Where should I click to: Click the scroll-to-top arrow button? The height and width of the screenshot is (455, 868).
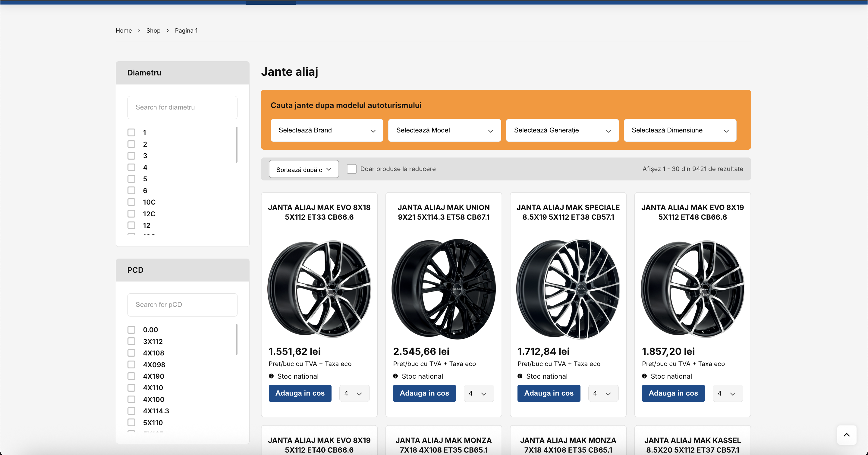click(x=847, y=435)
